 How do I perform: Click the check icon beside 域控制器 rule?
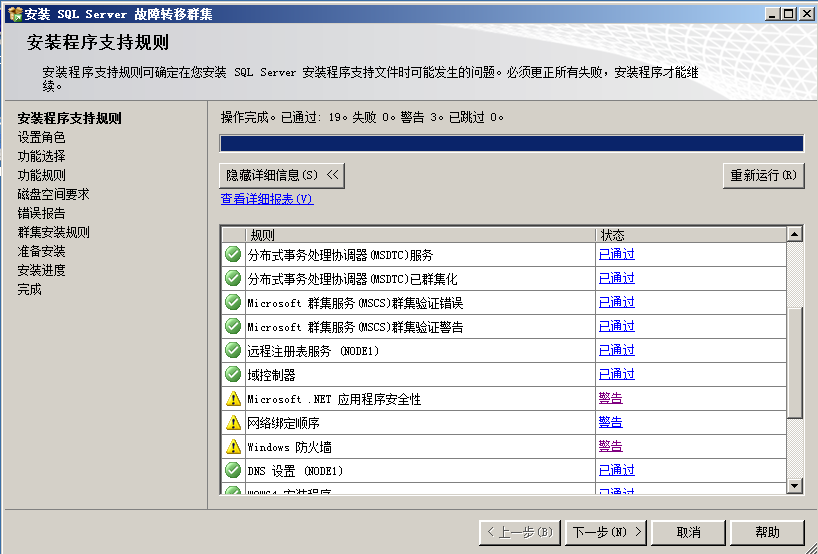coord(233,374)
